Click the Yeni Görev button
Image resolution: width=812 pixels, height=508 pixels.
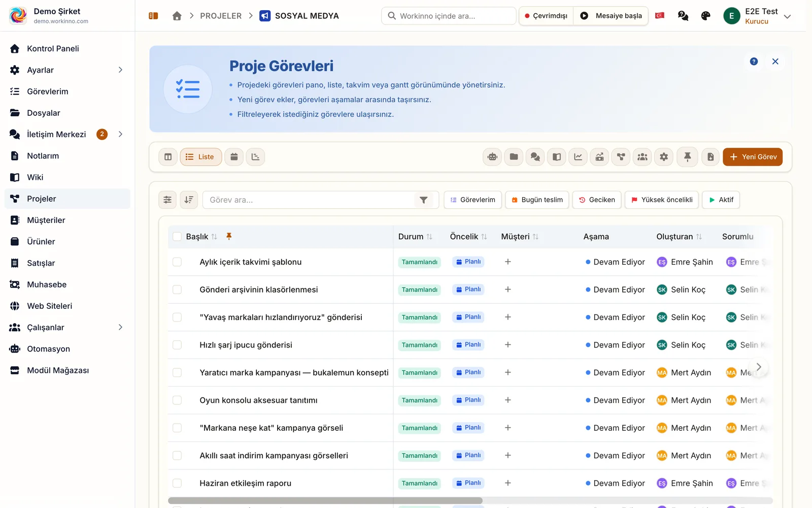point(753,157)
